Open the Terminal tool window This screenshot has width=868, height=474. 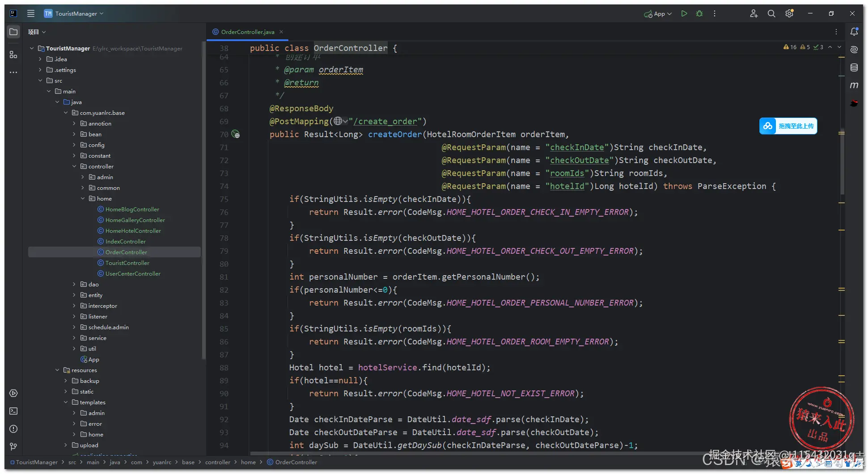pos(13,411)
